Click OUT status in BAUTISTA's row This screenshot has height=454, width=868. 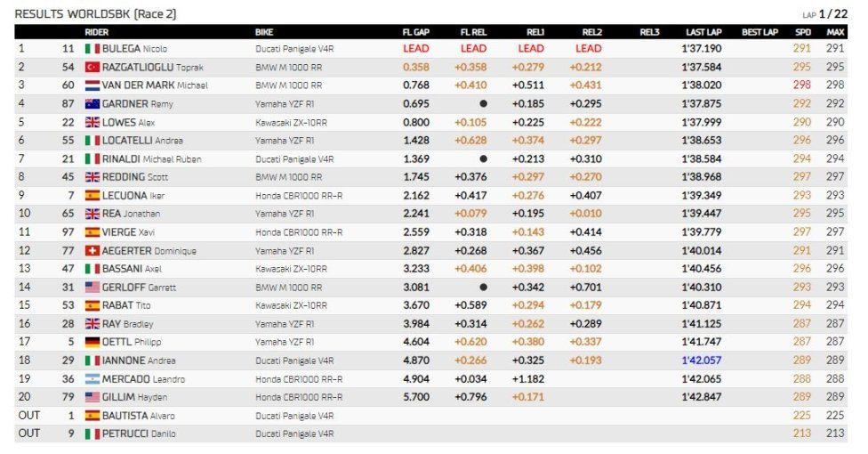(29, 416)
